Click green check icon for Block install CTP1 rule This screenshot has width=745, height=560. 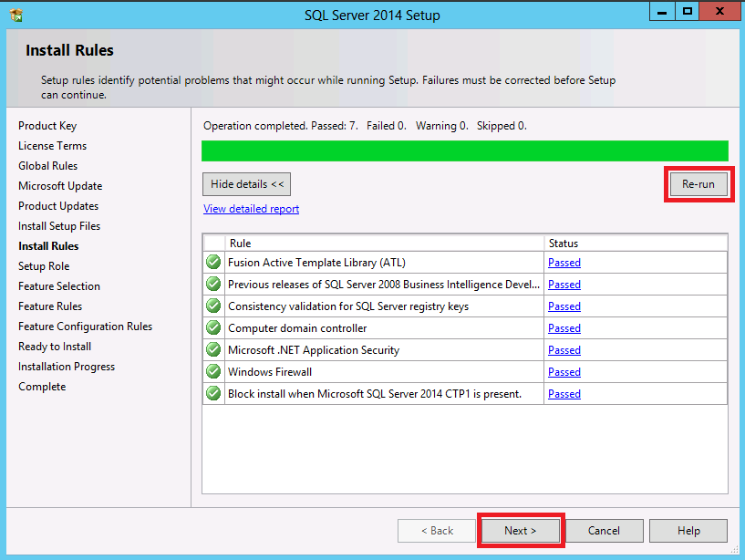(x=213, y=393)
